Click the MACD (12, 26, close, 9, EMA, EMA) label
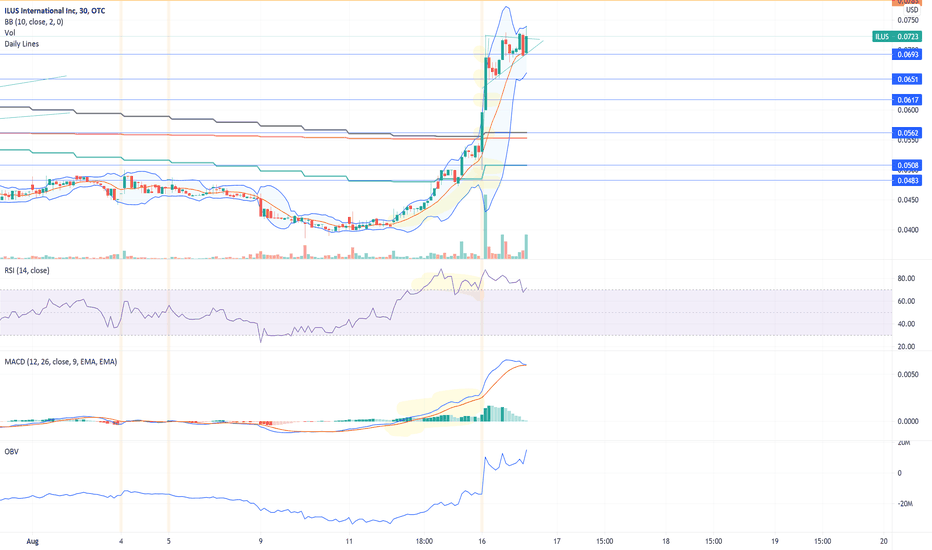Viewport: 932px width, 550px height. click(61, 362)
